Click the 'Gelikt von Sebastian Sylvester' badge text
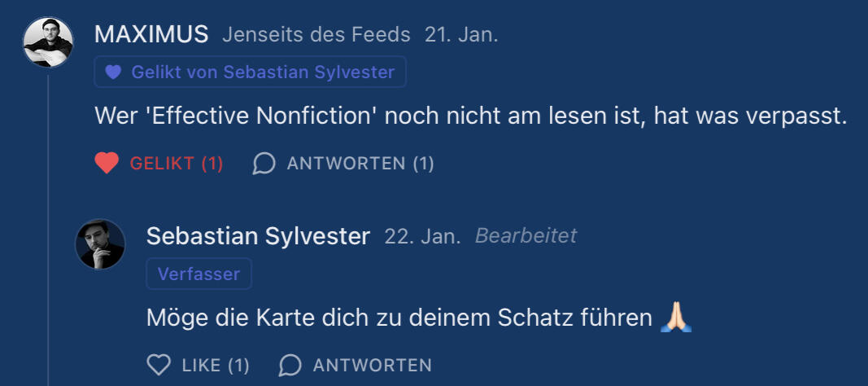 (261, 72)
